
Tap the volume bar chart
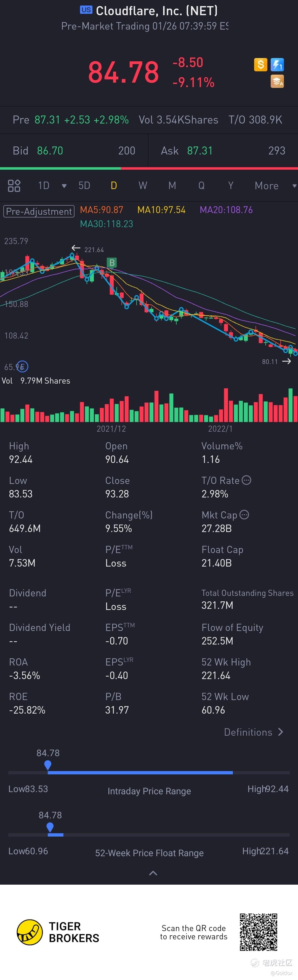(x=149, y=405)
